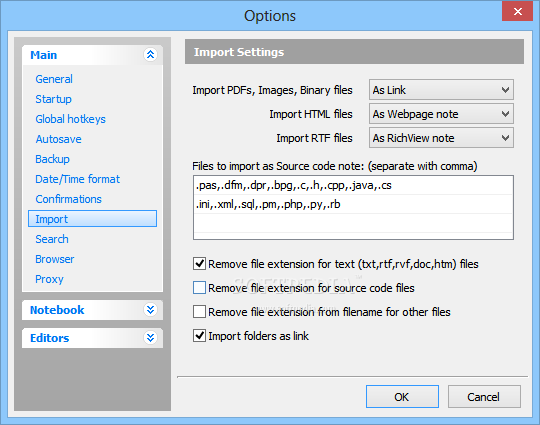The image size is (540, 425).
Task: Uncheck Remove file extension for text files
Action: [x=199, y=264]
